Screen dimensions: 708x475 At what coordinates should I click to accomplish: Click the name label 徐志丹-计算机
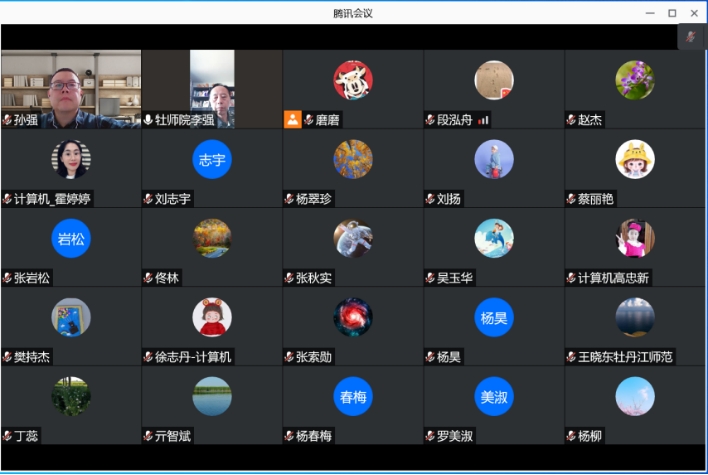click(x=193, y=357)
